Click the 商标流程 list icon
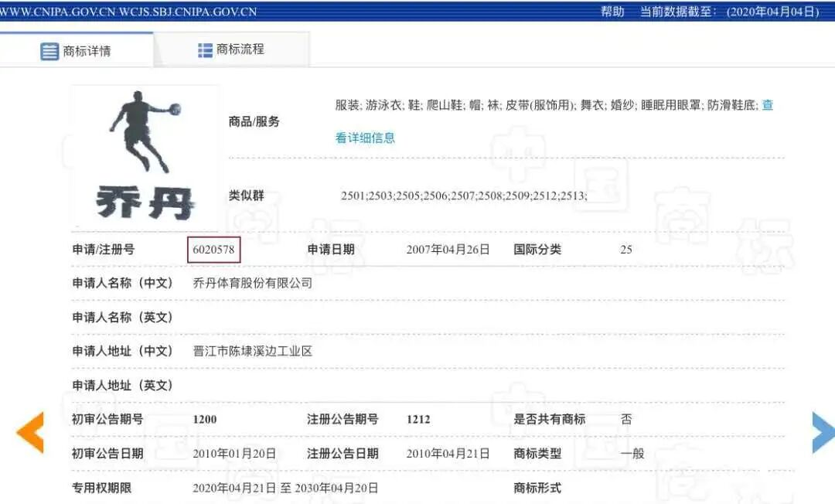This screenshot has height=504, width=835. point(205,50)
